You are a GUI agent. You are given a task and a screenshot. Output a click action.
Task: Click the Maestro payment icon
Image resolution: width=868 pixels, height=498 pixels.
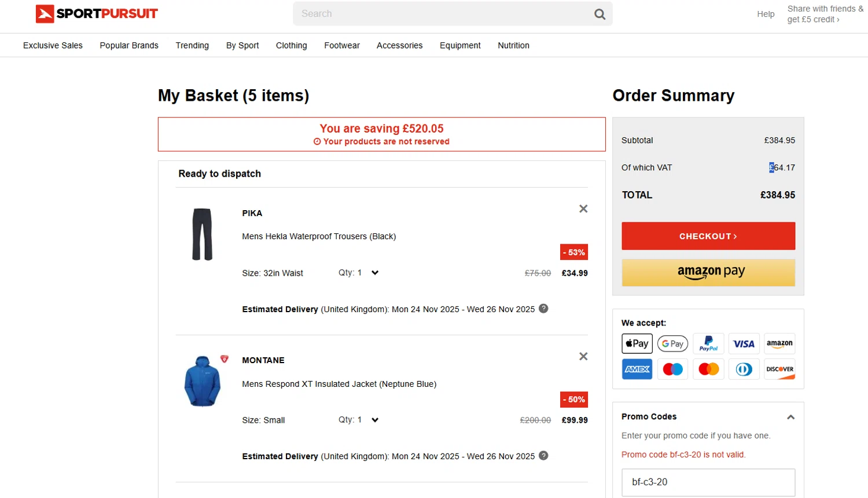pyautogui.click(x=673, y=369)
